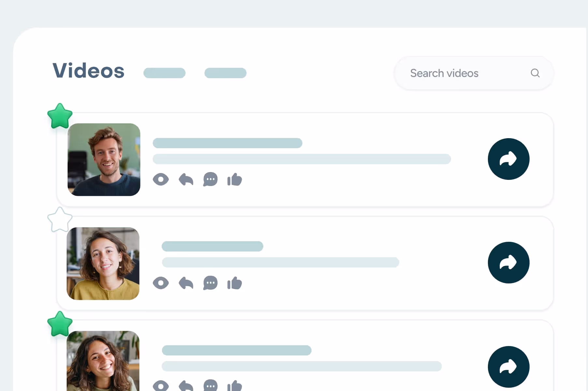588x391 pixels.
Task: Select the first filter pill beside Videos heading
Action: click(164, 73)
